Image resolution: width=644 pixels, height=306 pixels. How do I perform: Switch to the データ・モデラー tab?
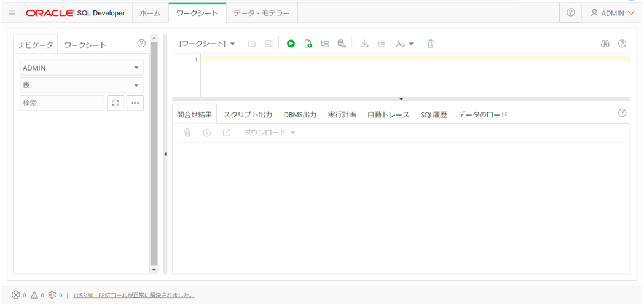click(262, 13)
